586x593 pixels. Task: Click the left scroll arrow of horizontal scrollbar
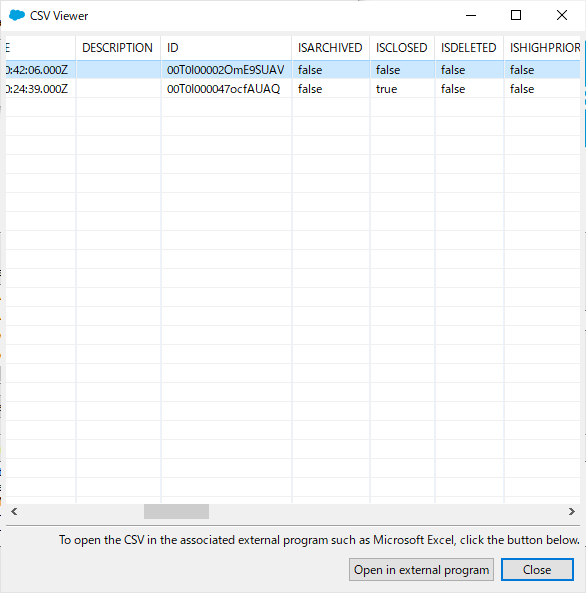coord(14,512)
